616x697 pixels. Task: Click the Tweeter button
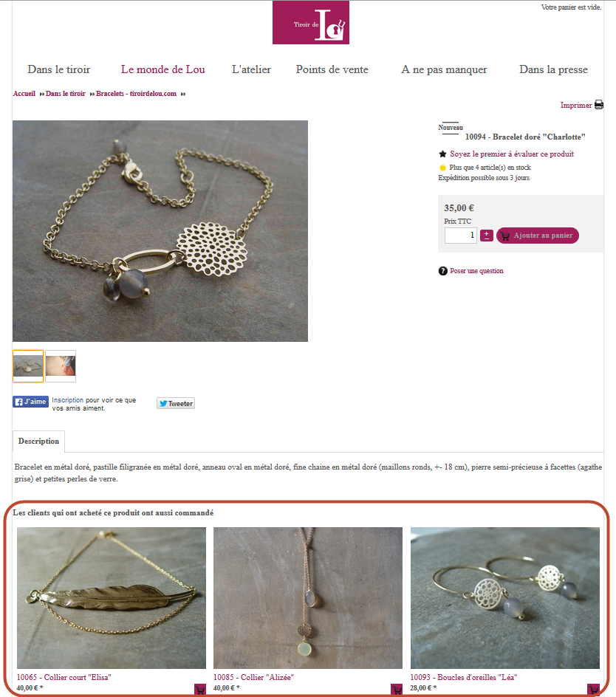pyautogui.click(x=176, y=403)
